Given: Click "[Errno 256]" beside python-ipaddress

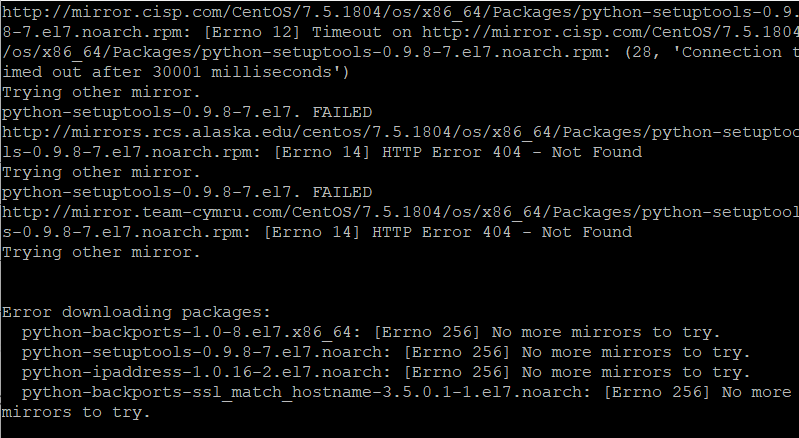Looking at the screenshot, I should [456, 372].
